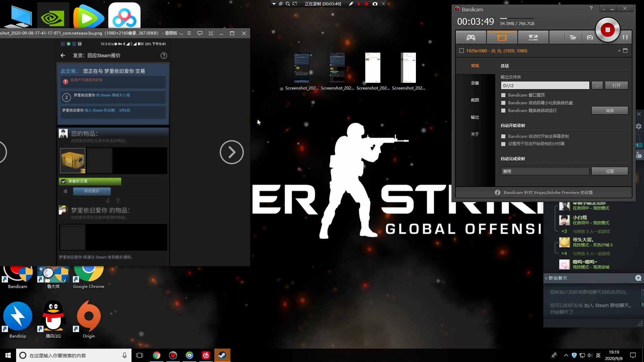Image resolution: width=644 pixels, height=362 pixels.
Task: Open image viewer hamburger menu icon
Action: coord(189,33)
